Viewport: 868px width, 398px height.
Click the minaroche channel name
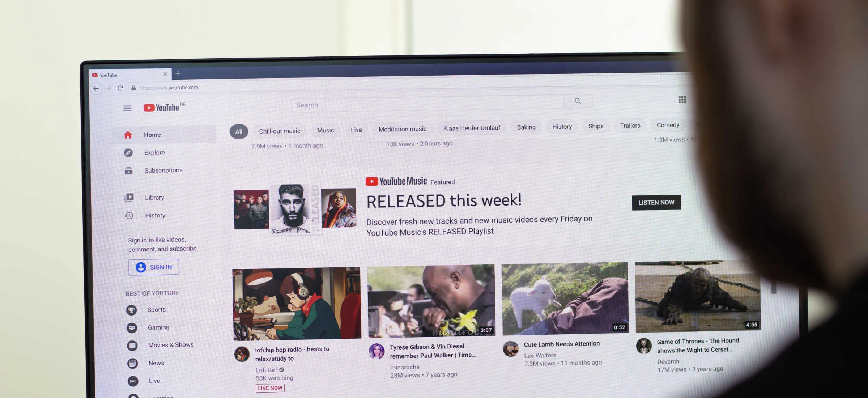[405, 367]
